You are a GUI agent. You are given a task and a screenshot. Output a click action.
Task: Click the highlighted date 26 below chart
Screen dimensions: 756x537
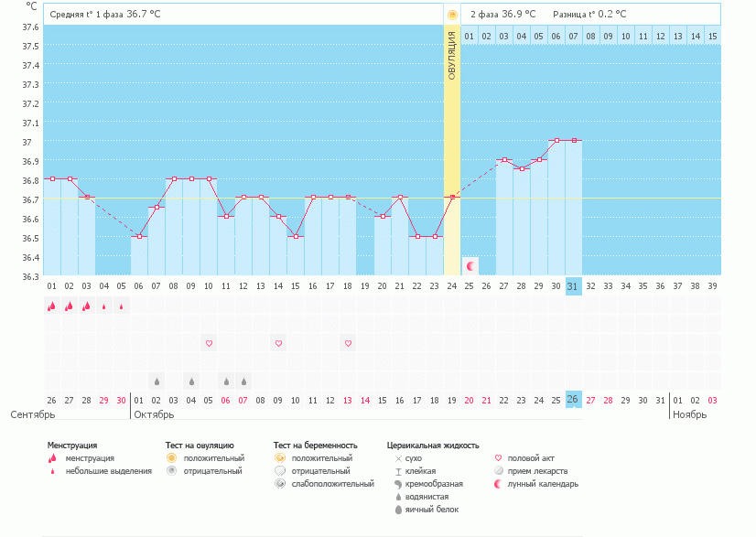(x=573, y=400)
